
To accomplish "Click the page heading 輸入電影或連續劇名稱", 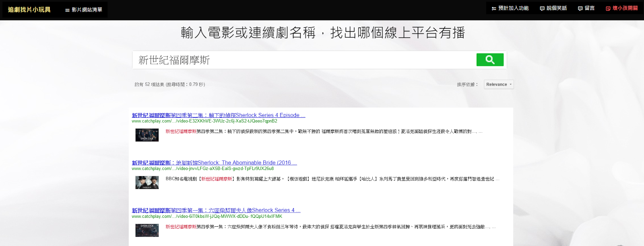I will coord(323,33).
